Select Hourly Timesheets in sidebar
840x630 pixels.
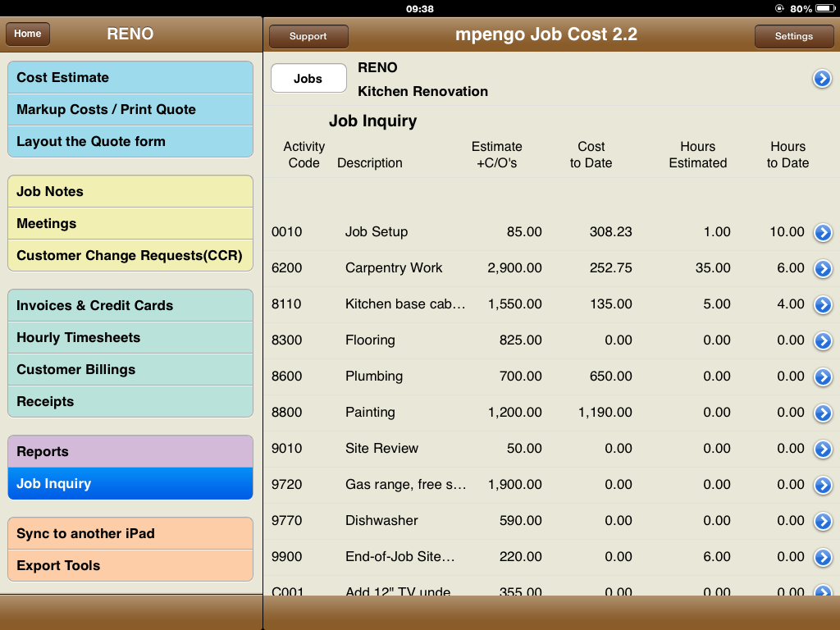point(130,338)
